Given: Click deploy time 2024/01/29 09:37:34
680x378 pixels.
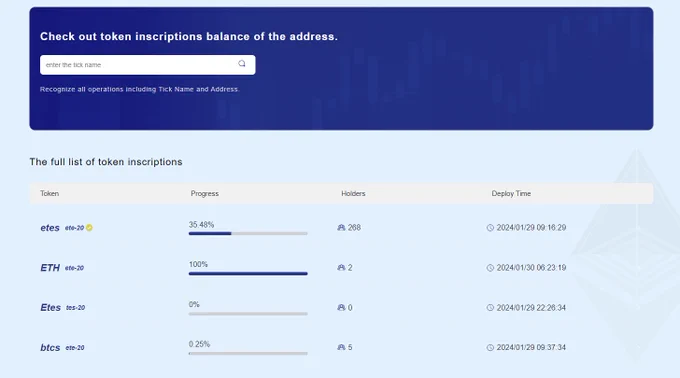Looking at the screenshot, I should point(531,347).
